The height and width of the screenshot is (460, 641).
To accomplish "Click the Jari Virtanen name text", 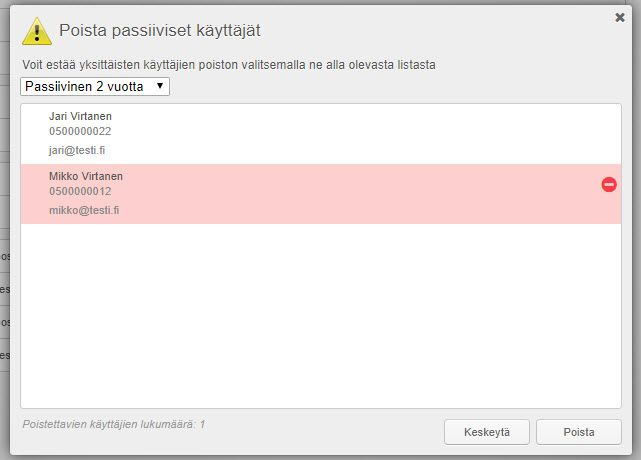I will (x=80, y=116).
